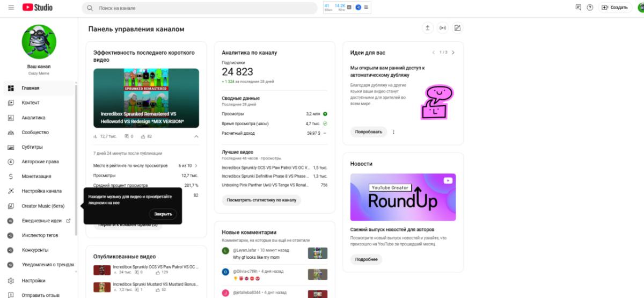Screen dimensions: 644x298
Task: Focus the channel search field
Action: point(200,8)
